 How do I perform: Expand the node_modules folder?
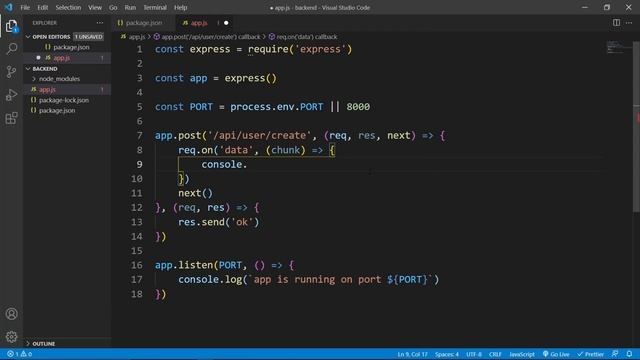[59, 79]
